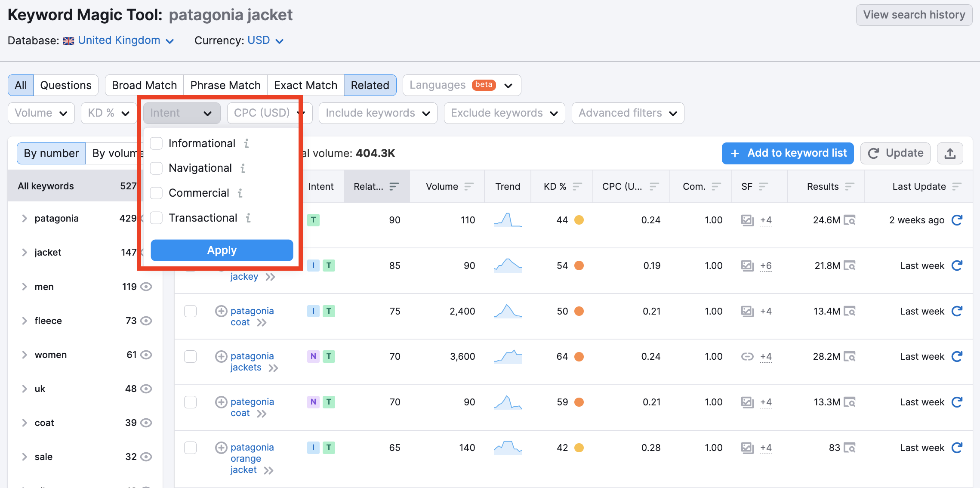Refresh the patagonia jackets row
Screen dimensions: 980x488
tap(957, 356)
